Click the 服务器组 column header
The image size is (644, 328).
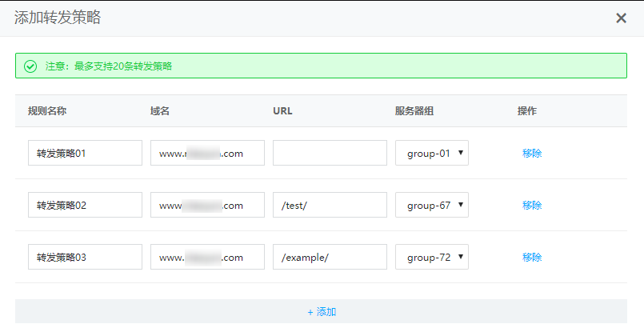coord(414,111)
